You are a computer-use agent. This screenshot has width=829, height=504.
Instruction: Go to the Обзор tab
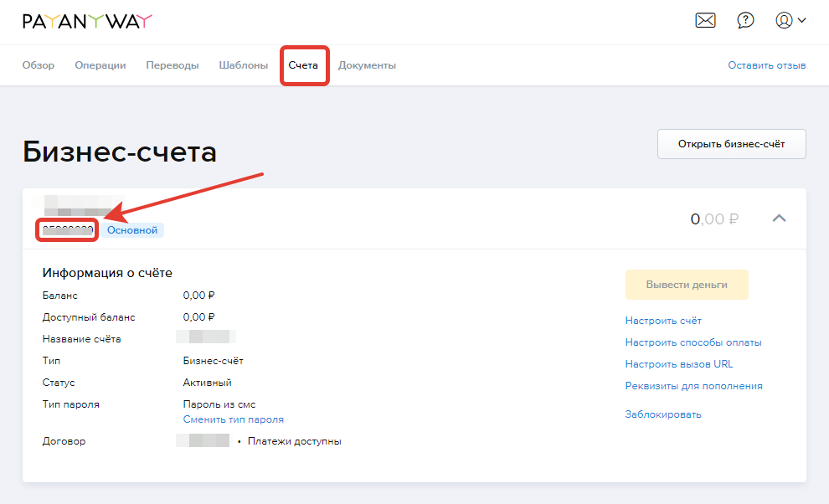pyautogui.click(x=38, y=65)
